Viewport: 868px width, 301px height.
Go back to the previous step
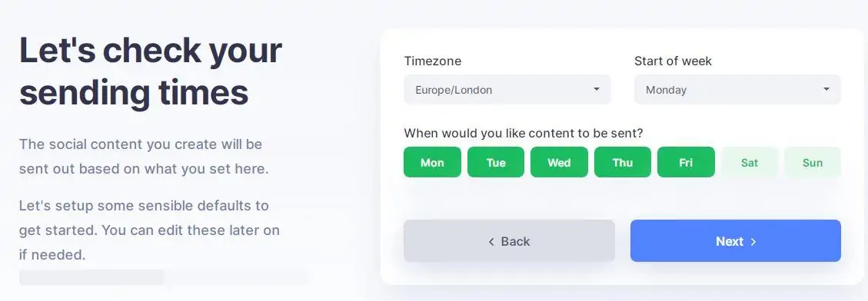(509, 240)
